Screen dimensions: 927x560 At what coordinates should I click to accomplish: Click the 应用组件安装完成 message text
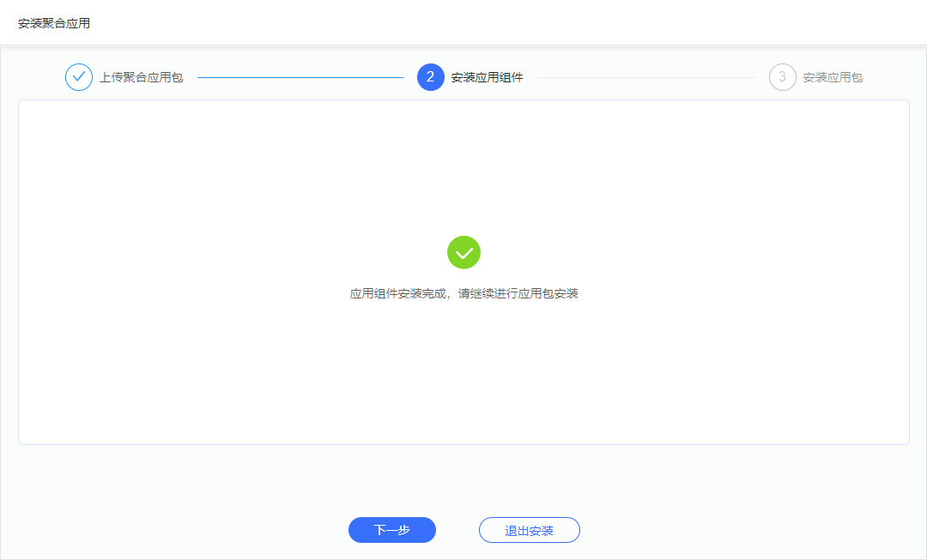tap(463, 293)
